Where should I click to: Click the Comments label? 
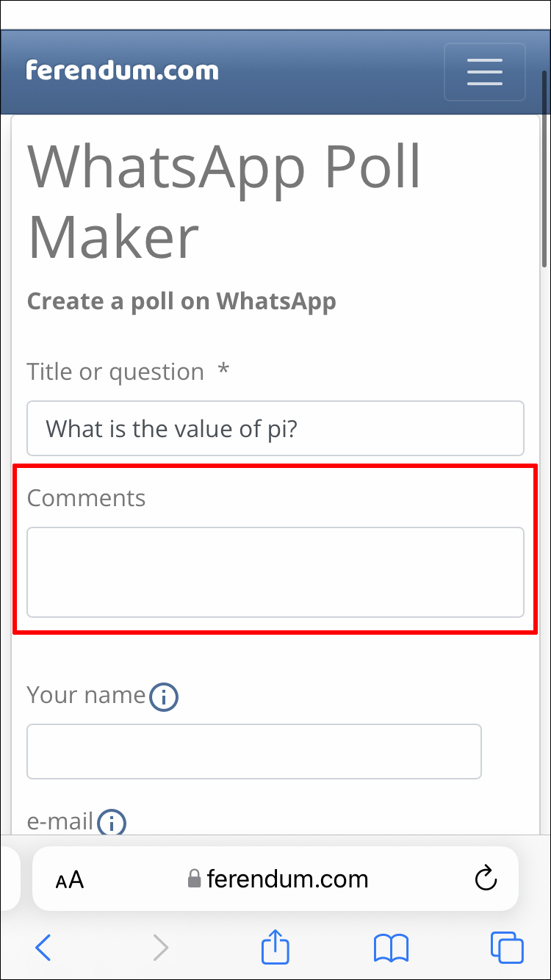[x=87, y=498]
